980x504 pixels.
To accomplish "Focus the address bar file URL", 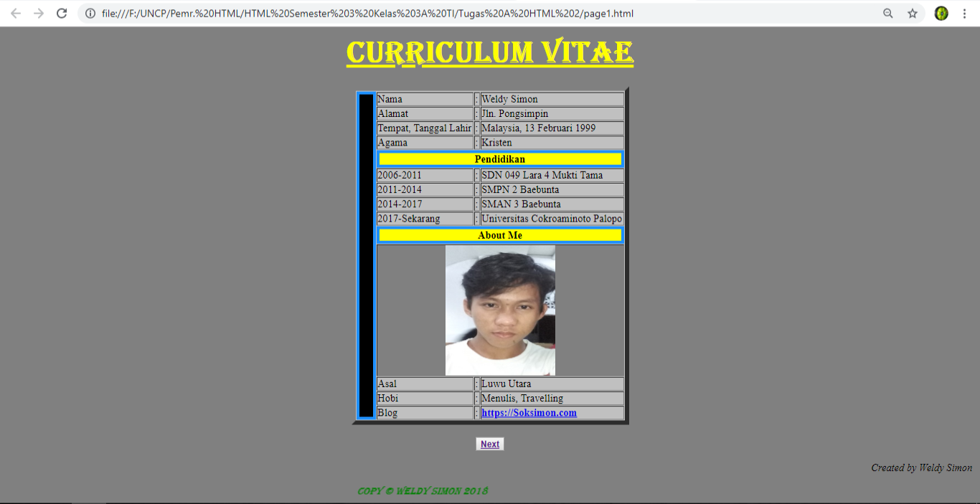I will pyautogui.click(x=367, y=14).
